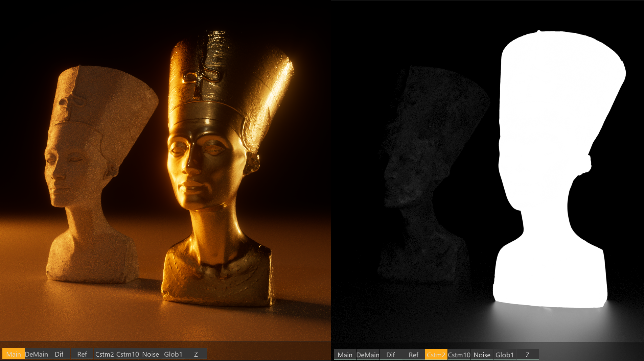Show the Z depth tab under the color render
The width and height of the screenshot is (644, 361).
[196, 354]
